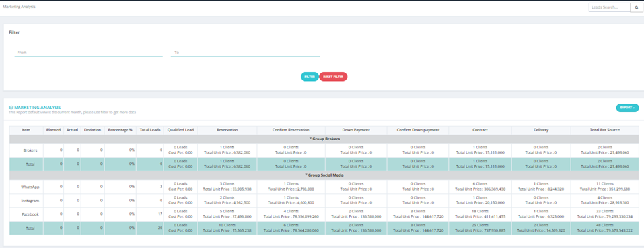
Task: Click the Filter button
Action: click(x=310, y=77)
